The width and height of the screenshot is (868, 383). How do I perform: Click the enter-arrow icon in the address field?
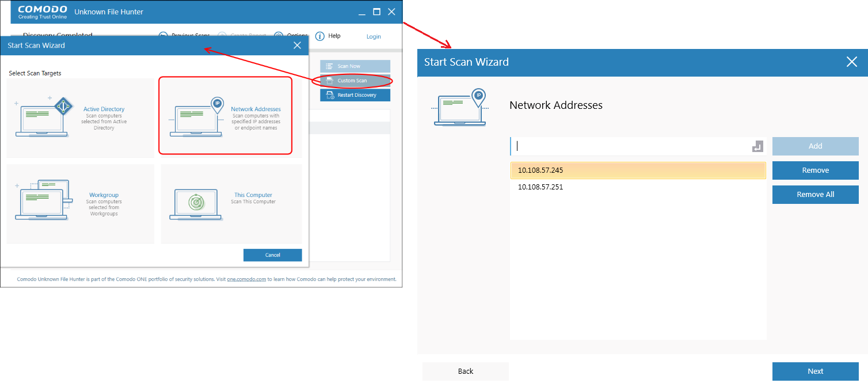757,147
